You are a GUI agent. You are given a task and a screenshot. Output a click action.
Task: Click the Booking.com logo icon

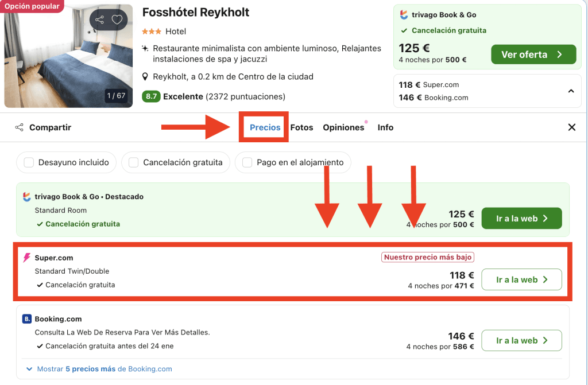point(27,319)
